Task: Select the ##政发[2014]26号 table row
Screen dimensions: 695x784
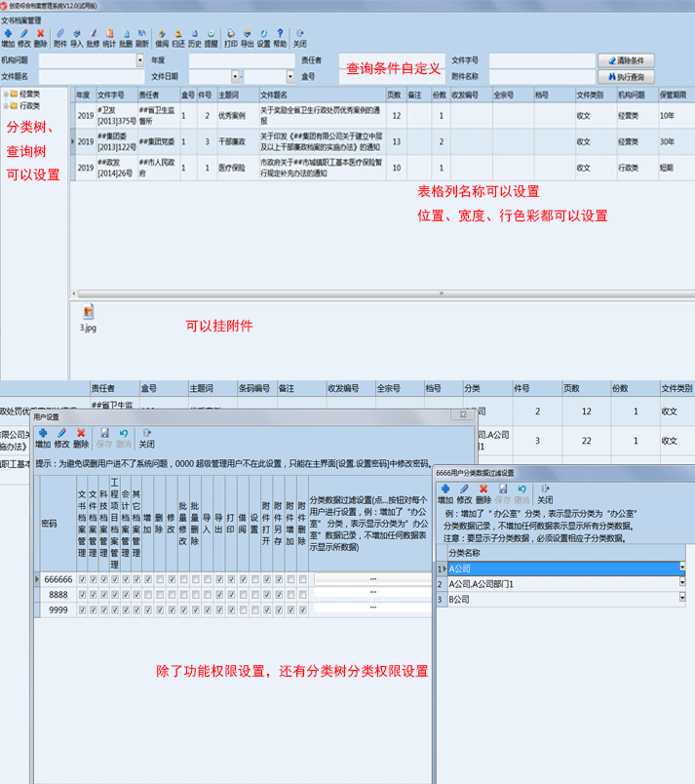Action: [x=385, y=168]
